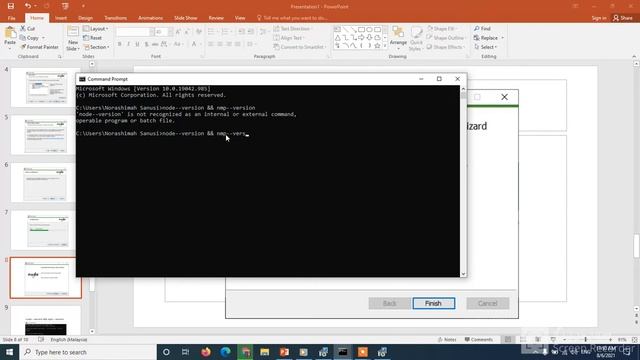Open File Explorer from the taskbar
Screen dimensions: 640x360
pos(264,352)
